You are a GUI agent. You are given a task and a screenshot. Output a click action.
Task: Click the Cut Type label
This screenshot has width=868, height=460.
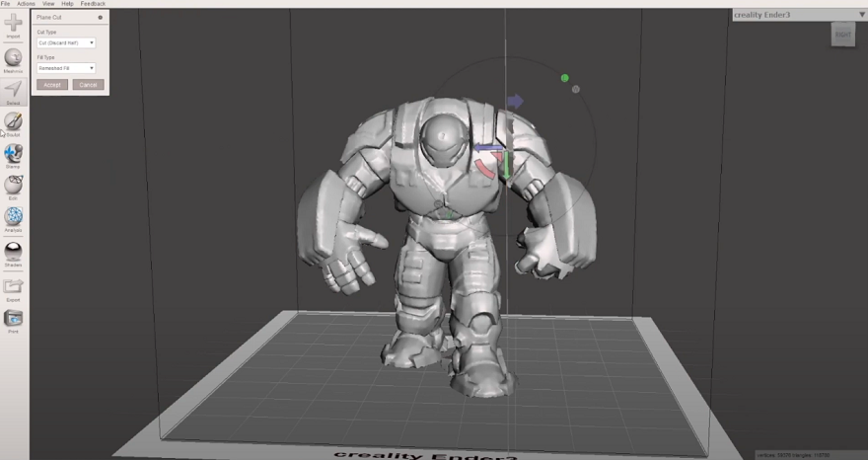tap(46, 33)
